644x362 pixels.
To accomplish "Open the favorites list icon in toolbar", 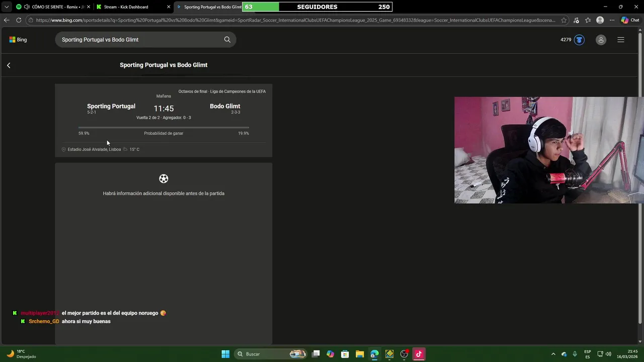I will click(588, 20).
